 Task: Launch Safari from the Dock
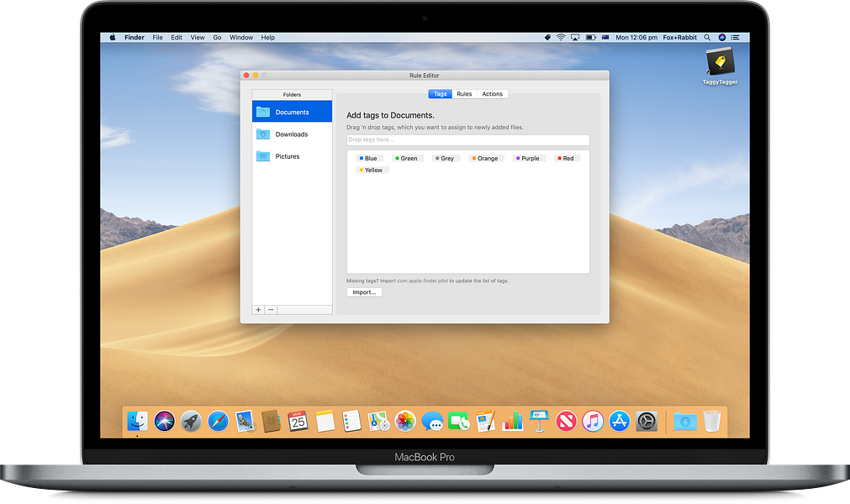click(218, 421)
